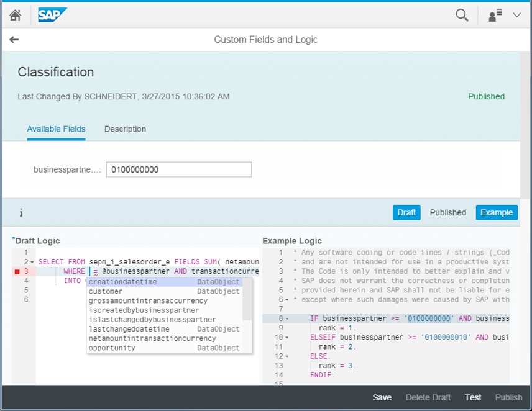
Task: Click the Home icon in the shell bar
Action: (x=15, y=14)
